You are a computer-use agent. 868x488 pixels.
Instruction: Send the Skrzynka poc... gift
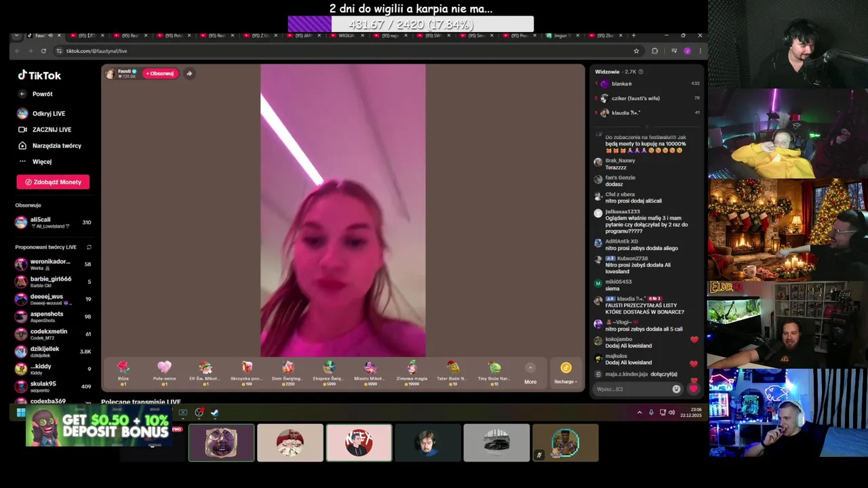(x=247, y=373)
